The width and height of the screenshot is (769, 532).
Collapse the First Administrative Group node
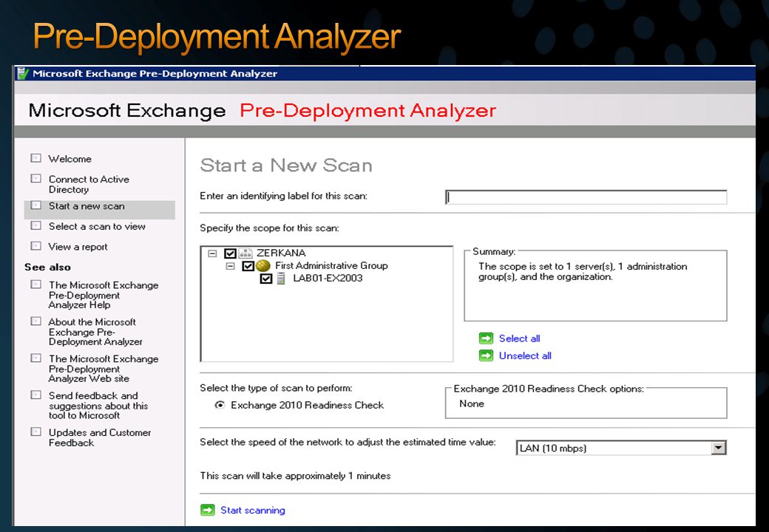pyautogui.click(x=230, y=266)
